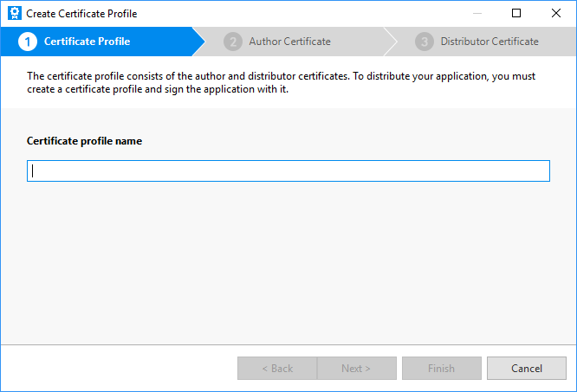The image size is (577, 392).
Task: Cancel the certificate profile creation
Action: coord(526,369)
